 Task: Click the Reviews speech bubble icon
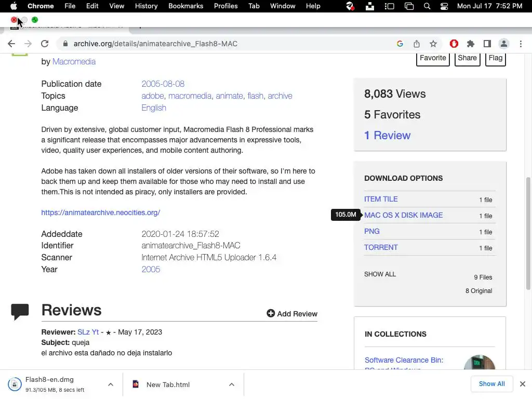coord(20,312)
